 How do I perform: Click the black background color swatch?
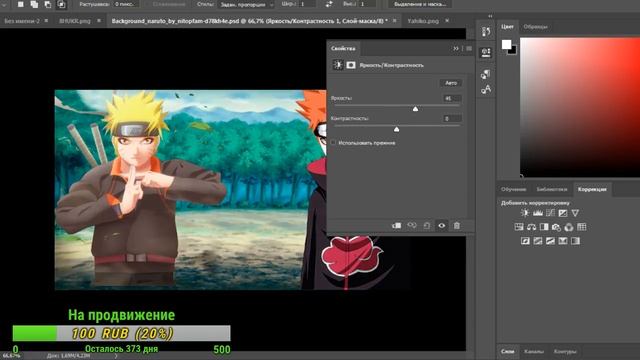click(513, 51)
